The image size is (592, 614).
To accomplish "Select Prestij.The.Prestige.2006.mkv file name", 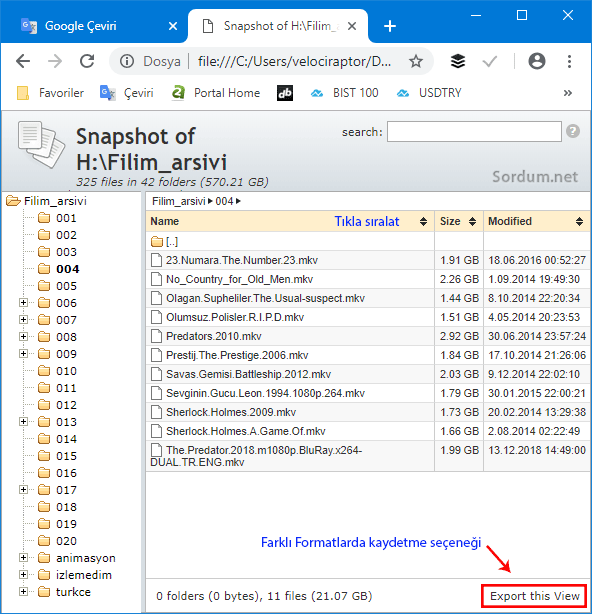I will (x=237, y=355).
